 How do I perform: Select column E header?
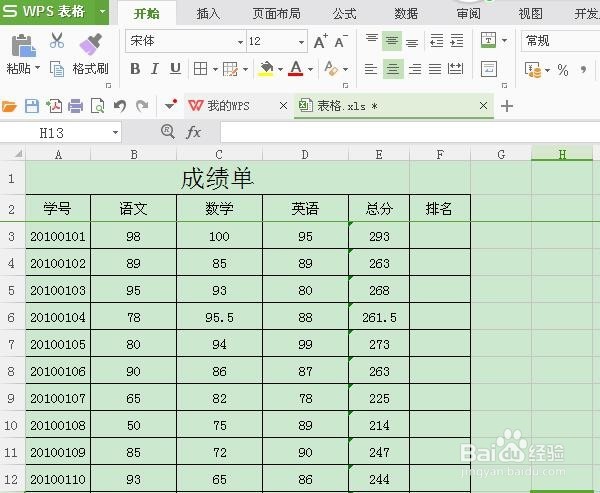(379, 154)
